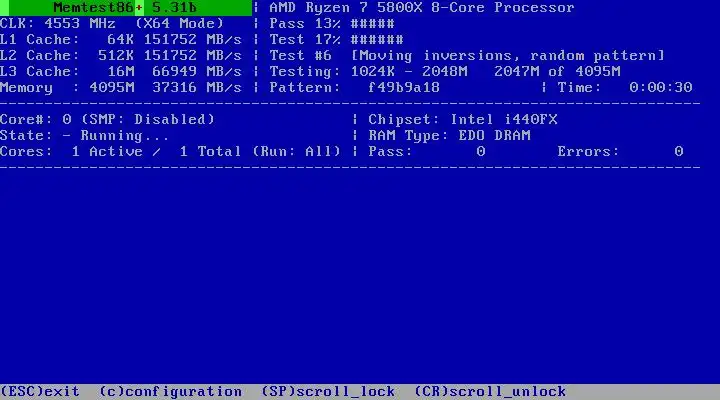The image size is (720, 400).
Task: Select the AMD Ryzen 7 5800X processor name
Action: (x=422, y=8)
